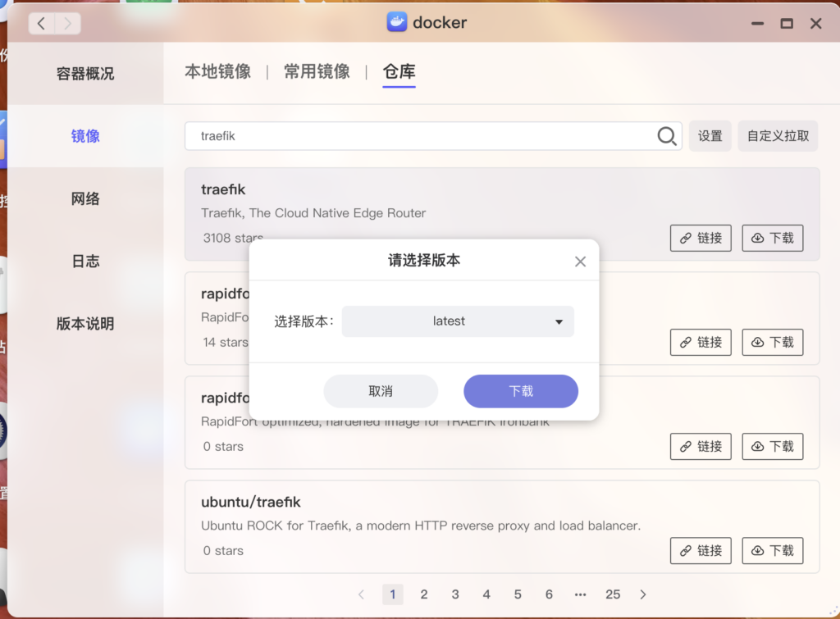Viewport: 840px width, 619px height.
Task: Go back with the left arrow button
Action: (41, 23)
